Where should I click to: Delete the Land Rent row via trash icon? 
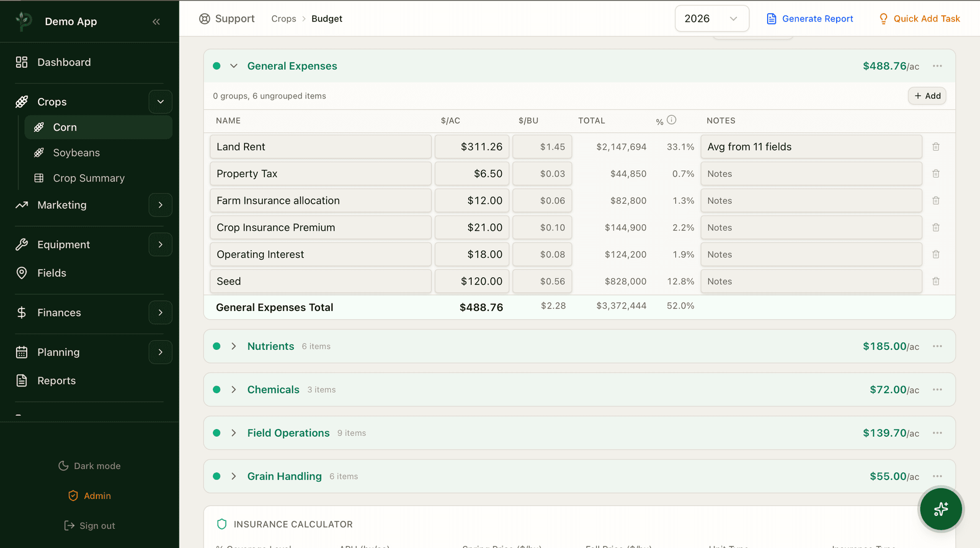click(x=936, y=147)
